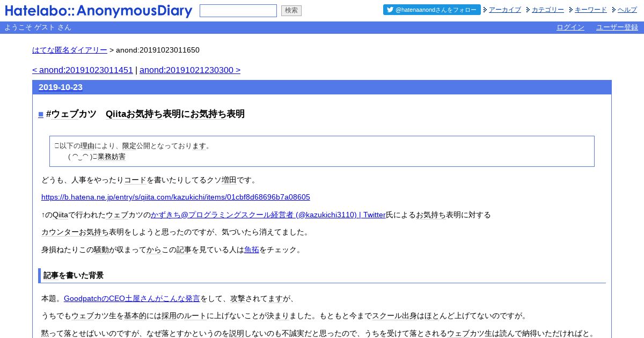Go to はてな匿名ダイアリー breadcrumb link

[70, 50]
